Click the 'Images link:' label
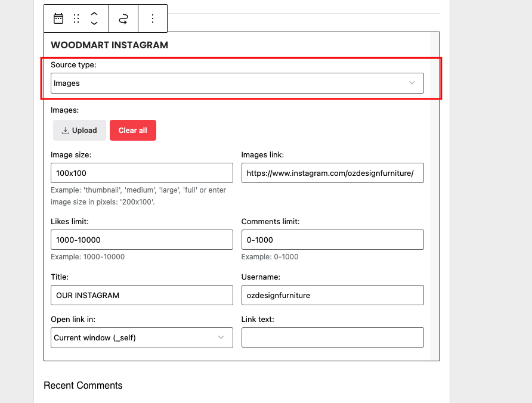 262,154
